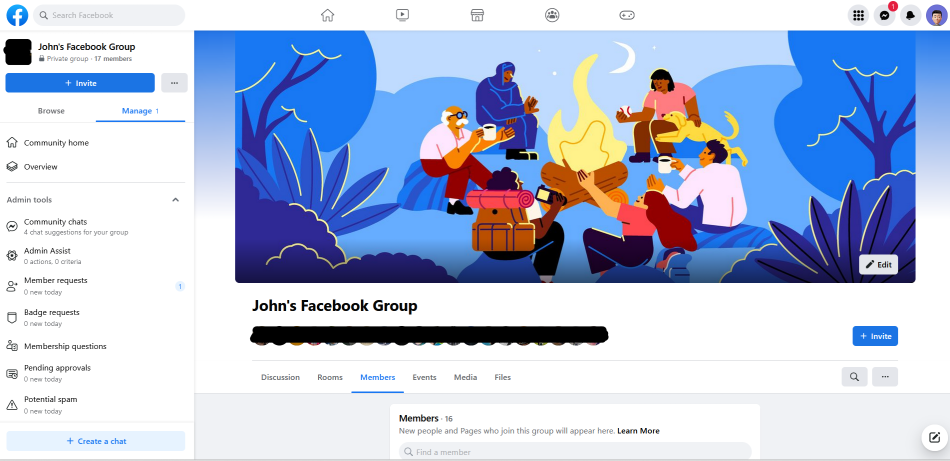Click the Admin Assist gear icon

[x=12, y=256]
